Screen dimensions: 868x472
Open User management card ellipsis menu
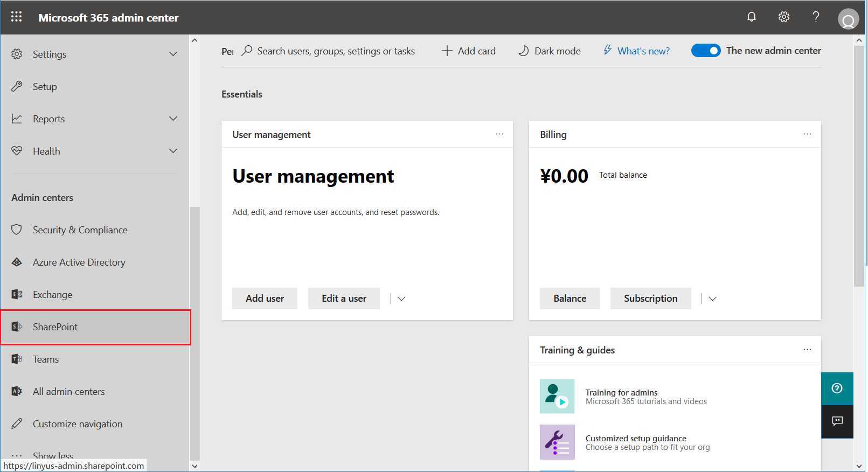click(x=499, y=134)
